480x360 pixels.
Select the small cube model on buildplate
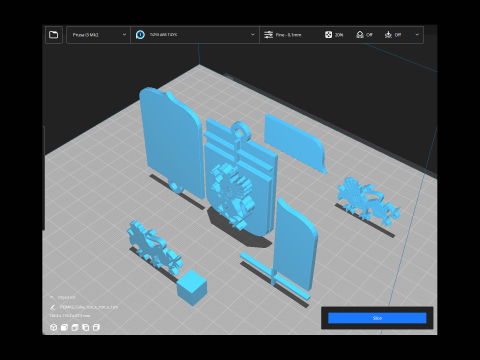point(192,287)
